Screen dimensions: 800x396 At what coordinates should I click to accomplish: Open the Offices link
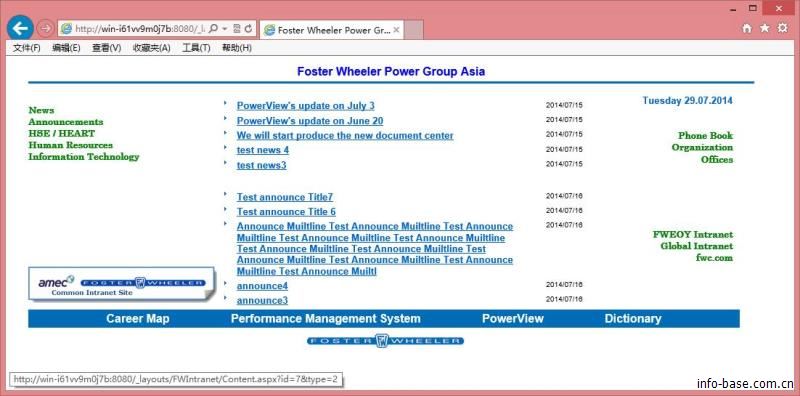click(717, 160)
